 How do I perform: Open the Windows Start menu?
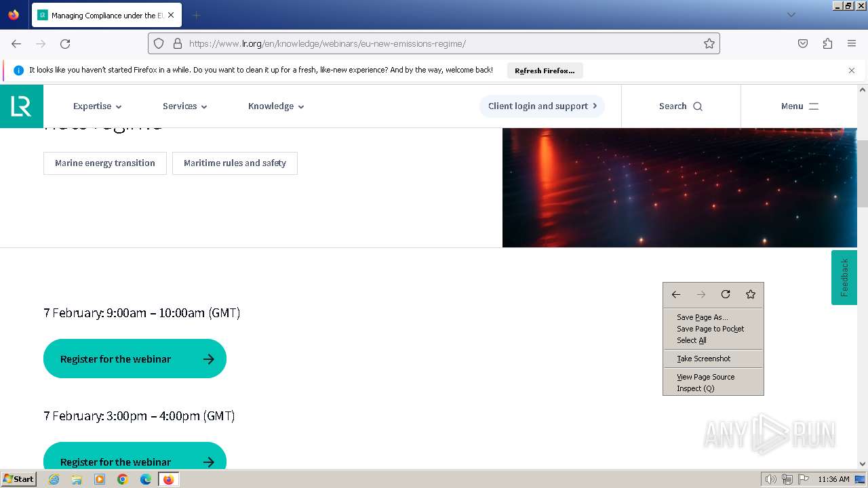pyautogui.click(x=19, y=479)
